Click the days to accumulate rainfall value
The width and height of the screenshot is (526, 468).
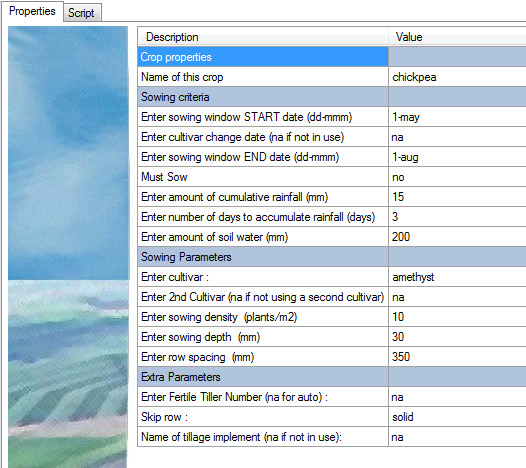point(457,217)
